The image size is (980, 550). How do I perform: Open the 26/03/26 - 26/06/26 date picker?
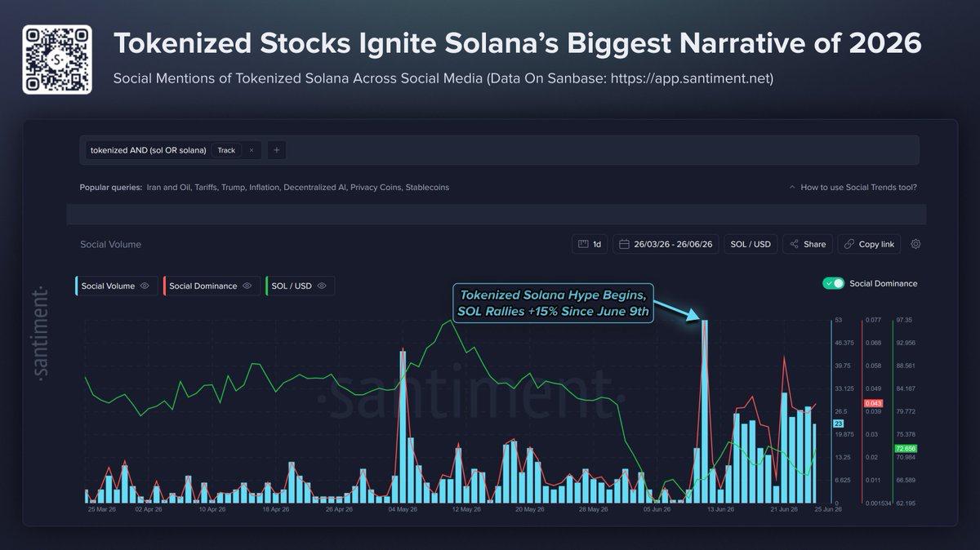coord(666,244)
